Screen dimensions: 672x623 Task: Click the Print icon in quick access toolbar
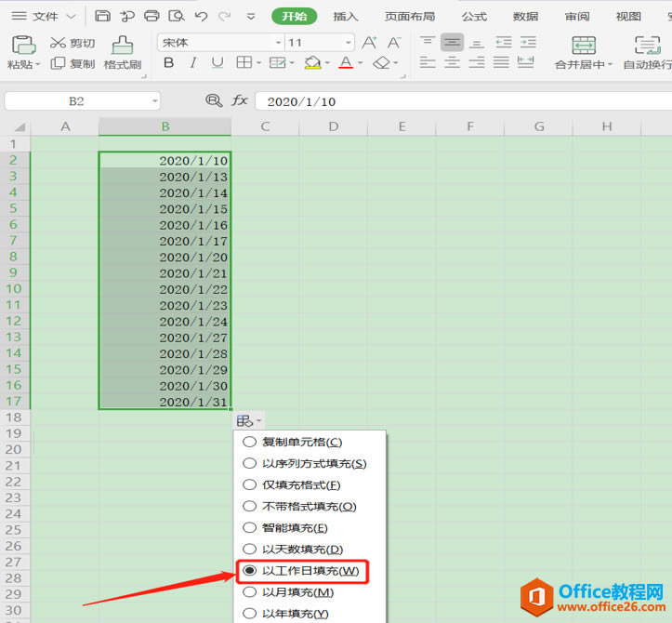pyautogui.click(x=152, y=17)
